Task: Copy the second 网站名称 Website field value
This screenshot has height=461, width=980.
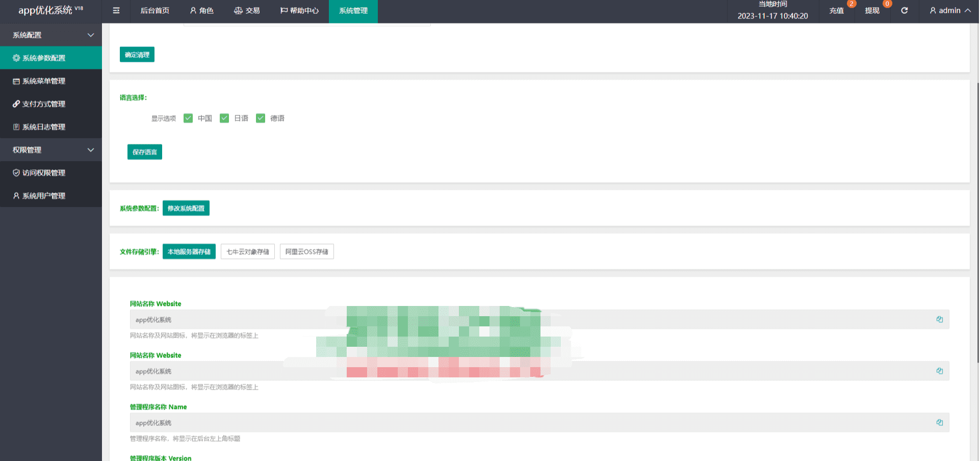Action: tap(939, 371)
